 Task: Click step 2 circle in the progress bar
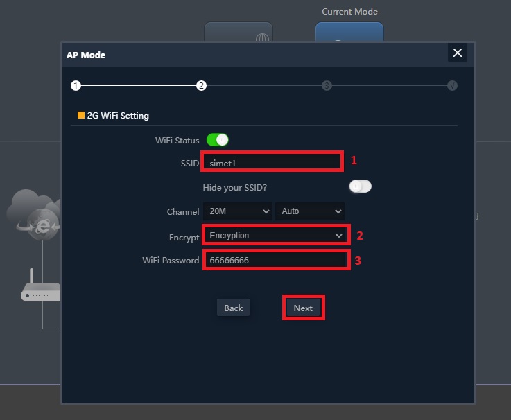pos(201,86)
